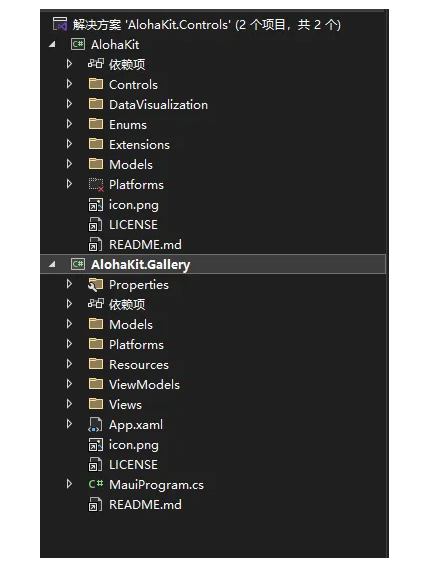The image size is (425, 569).
Task: Select the Views folder
Action: 125,404
